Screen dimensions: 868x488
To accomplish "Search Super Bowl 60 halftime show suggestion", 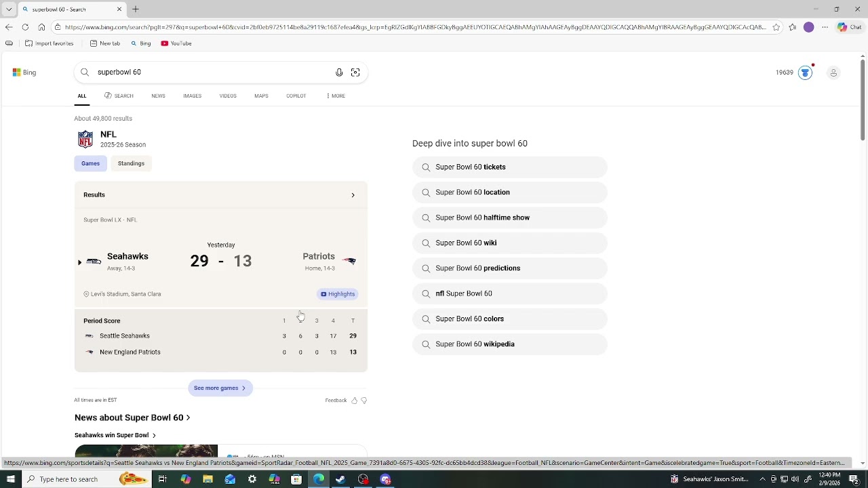I will tap(509, 218).
